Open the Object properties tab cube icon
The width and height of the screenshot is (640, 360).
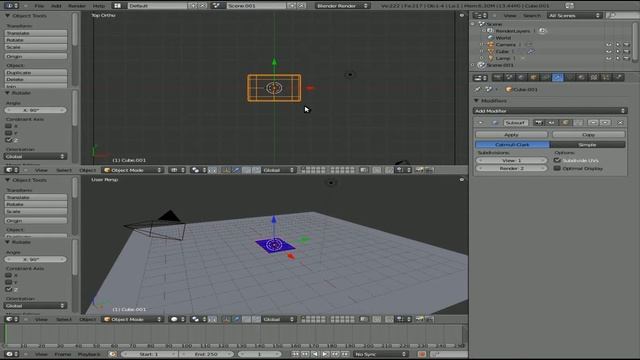(x=533, y=77)
